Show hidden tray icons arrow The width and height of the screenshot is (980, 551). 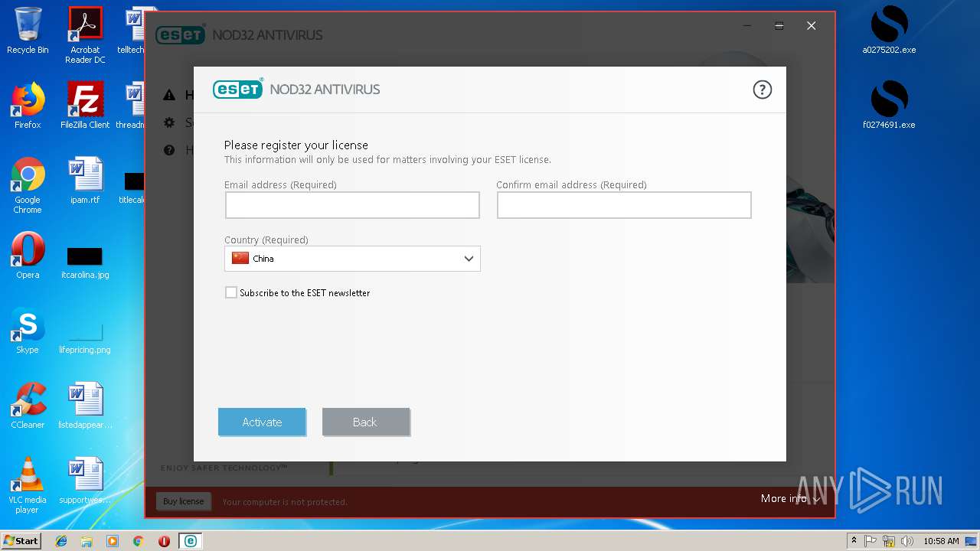[854, 541]
